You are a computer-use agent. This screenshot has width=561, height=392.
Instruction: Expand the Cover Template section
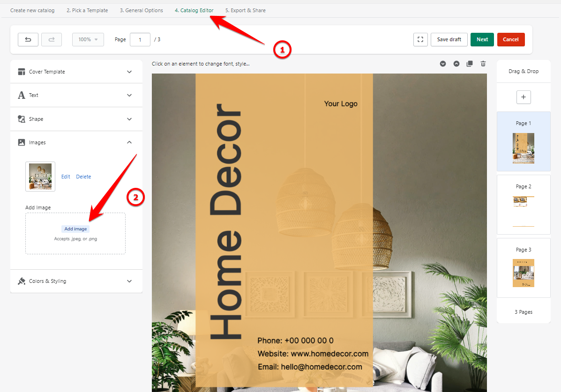76,72
